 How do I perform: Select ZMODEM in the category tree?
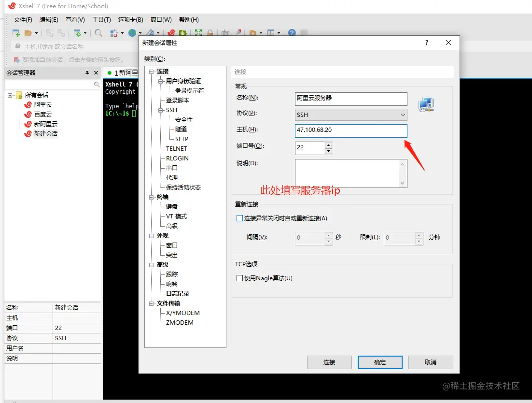[180, 322]
